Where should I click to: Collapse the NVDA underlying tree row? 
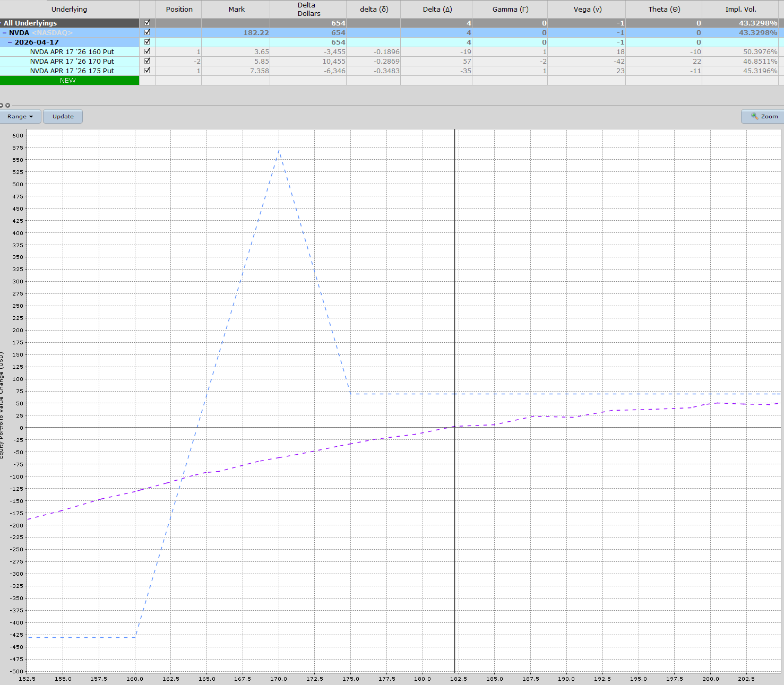(x=5, y=33)
